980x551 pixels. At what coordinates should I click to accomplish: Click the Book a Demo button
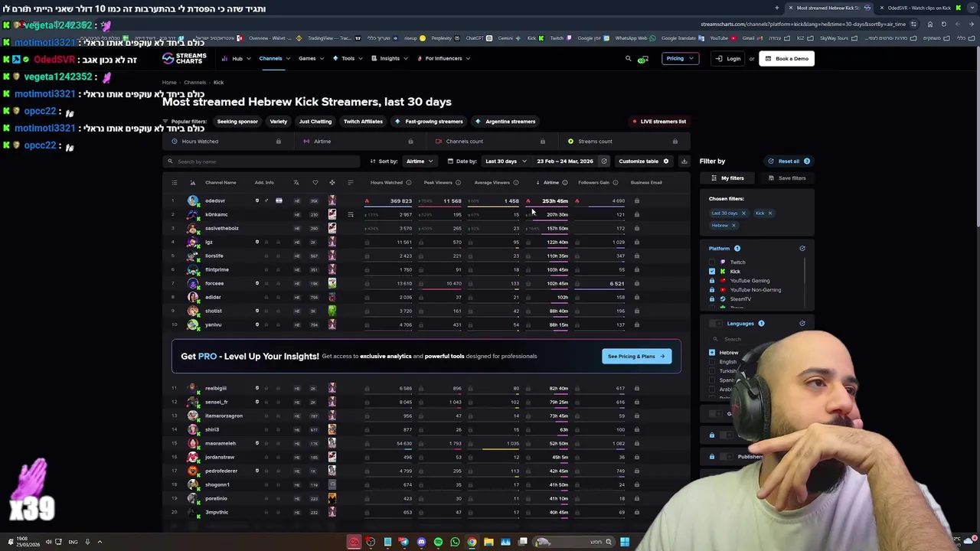[x=786, y=58]
